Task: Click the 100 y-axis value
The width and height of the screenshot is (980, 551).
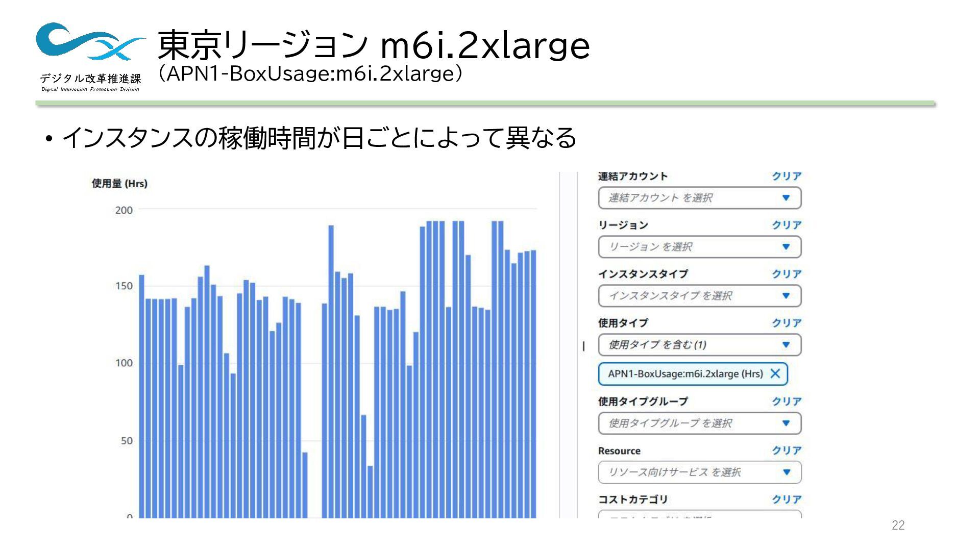Action: tap(124, 363)
